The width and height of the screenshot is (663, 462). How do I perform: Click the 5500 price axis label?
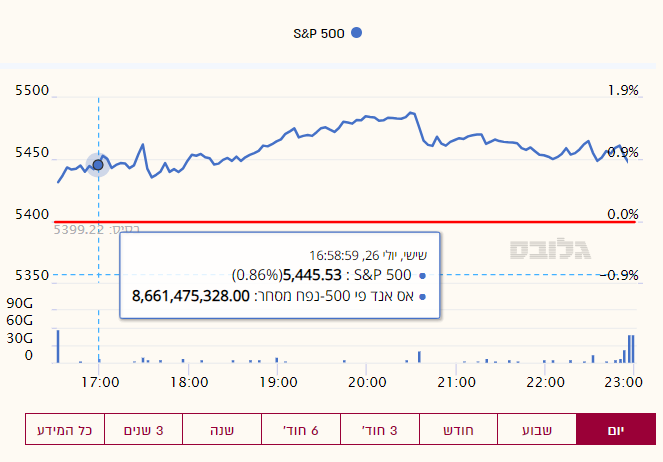[x=32, y=91]
